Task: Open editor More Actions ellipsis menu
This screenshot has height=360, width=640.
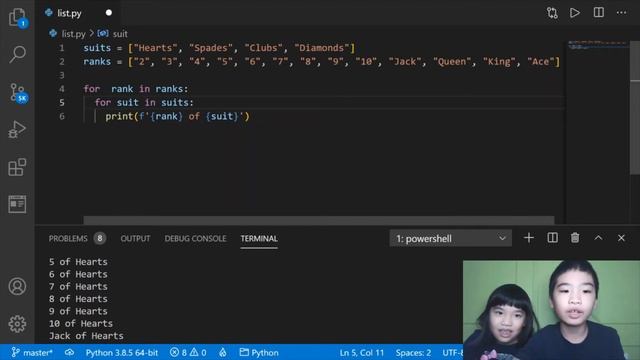Action: pos(621,13)
